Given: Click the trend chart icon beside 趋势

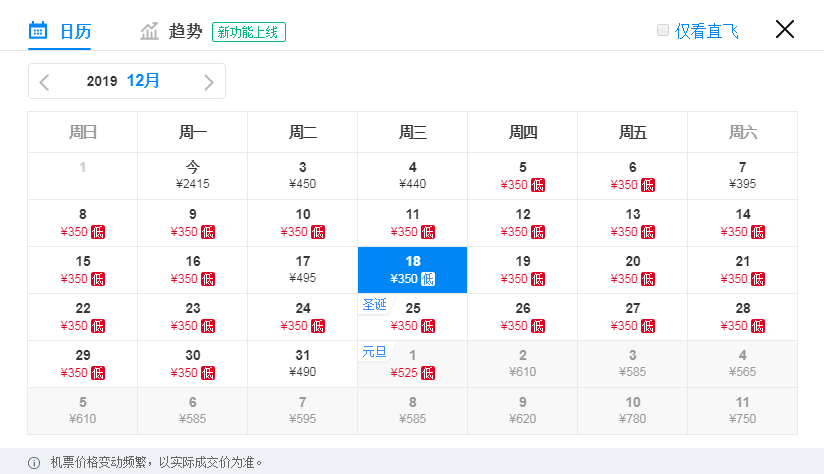Looking at the screenshot, I should pos(150,31).
